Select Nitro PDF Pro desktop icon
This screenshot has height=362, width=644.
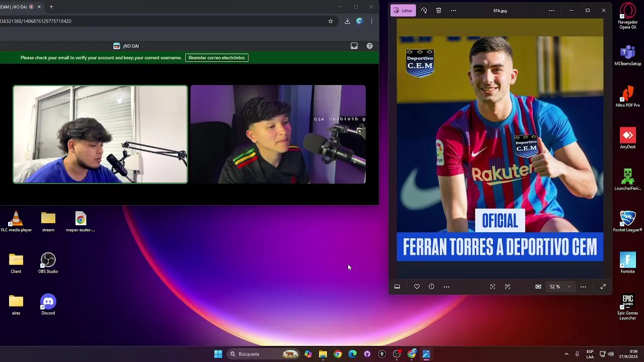coord(627,97)
